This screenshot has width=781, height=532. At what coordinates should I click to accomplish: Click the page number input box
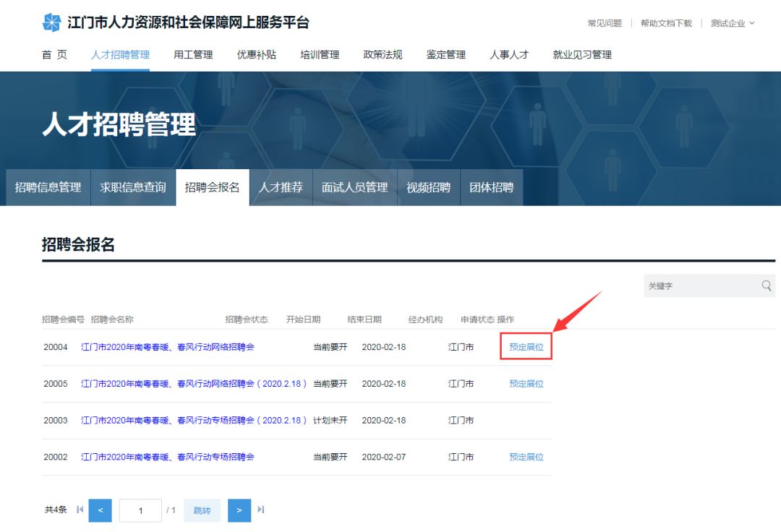coord(140,510)
